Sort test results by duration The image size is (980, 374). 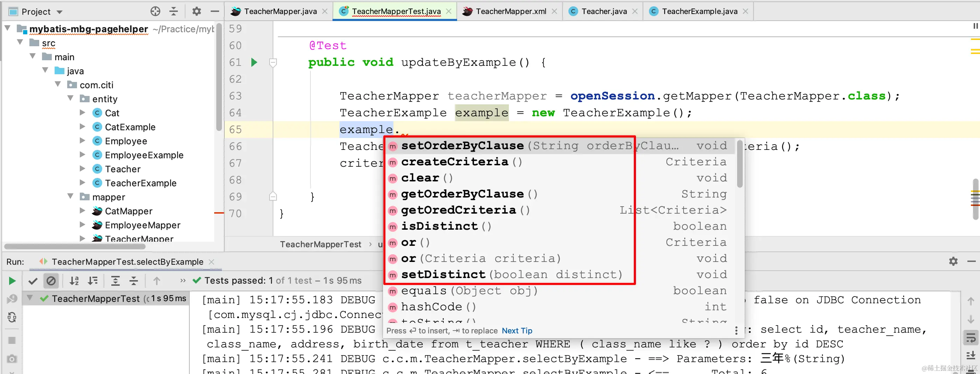(93, 281)
